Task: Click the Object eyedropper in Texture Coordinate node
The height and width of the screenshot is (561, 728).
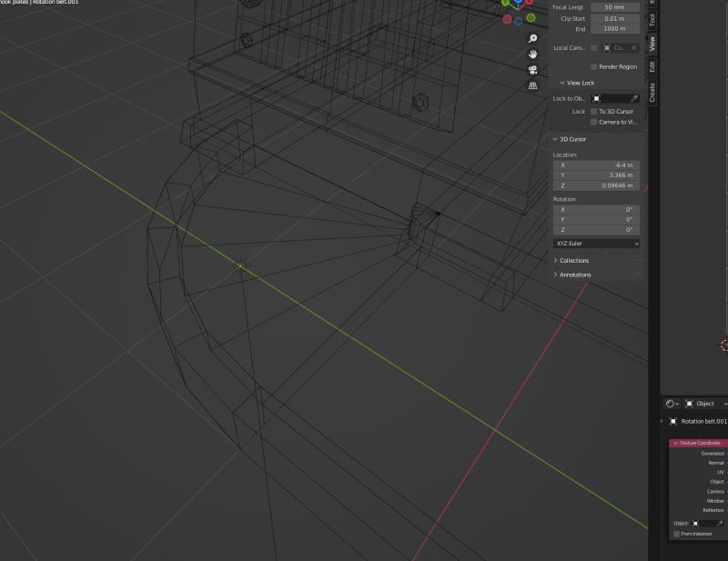Action: point(720,522)
